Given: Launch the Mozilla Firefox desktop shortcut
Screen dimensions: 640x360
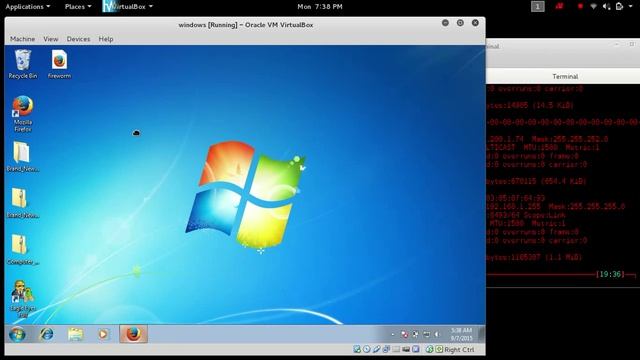Looking at the screenshot, I should [22, 113].
